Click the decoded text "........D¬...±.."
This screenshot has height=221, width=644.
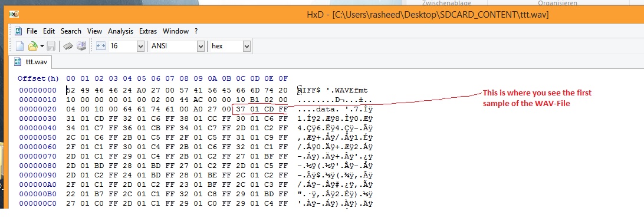tap(335, 100)
